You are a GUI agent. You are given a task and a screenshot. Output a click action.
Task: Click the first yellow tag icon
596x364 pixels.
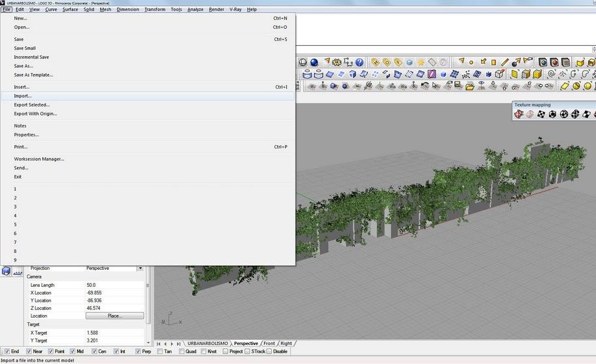click(375, 62)
